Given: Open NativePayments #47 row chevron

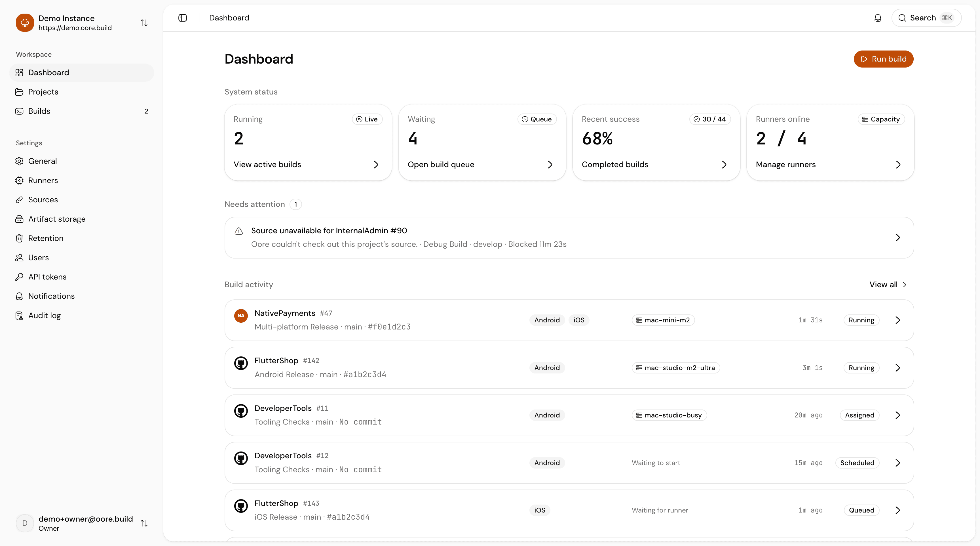Looking at the screenshot, I should 897,320.
